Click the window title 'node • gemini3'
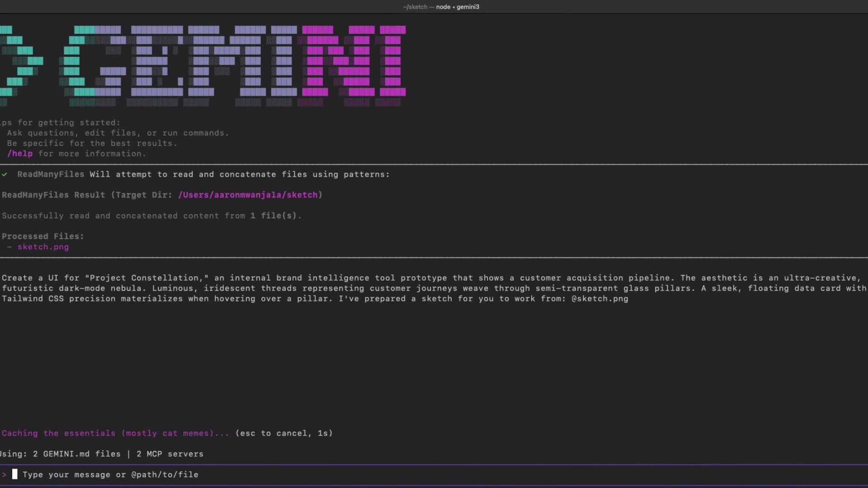Screen dimensions: 868x488 pos(458,7)
